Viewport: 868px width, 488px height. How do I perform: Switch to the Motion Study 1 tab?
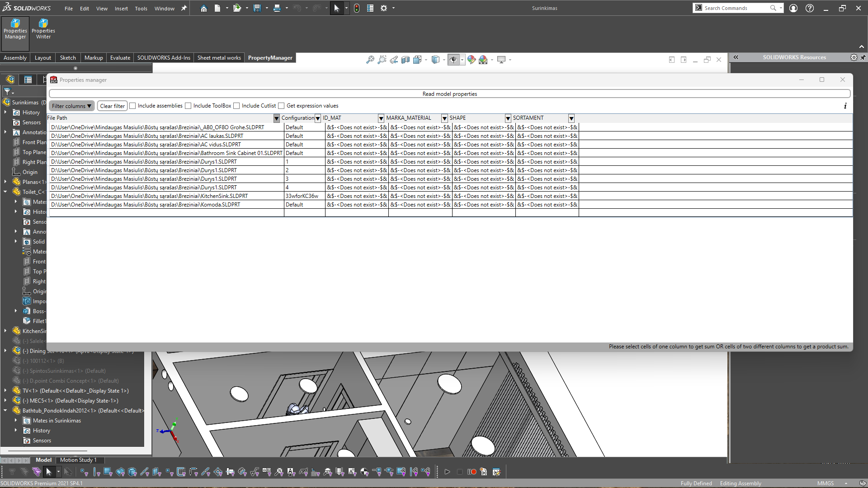tap(78, 460)
